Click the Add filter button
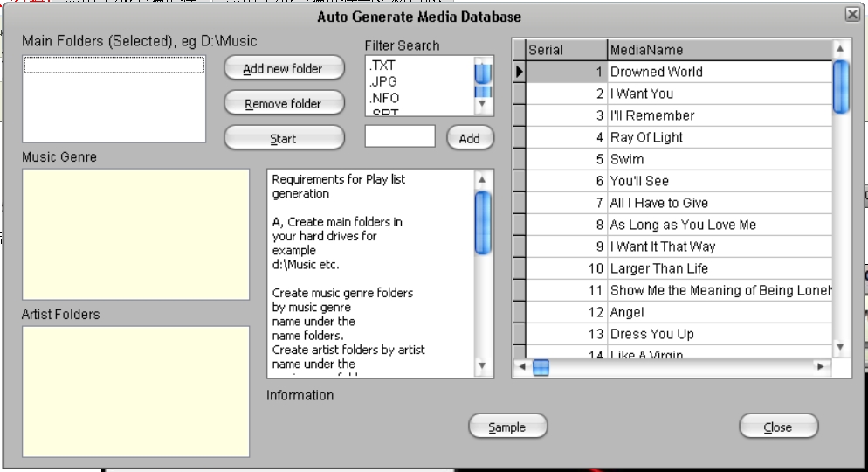The height and width of the screenshot is (472, 868). coord(470,138)
